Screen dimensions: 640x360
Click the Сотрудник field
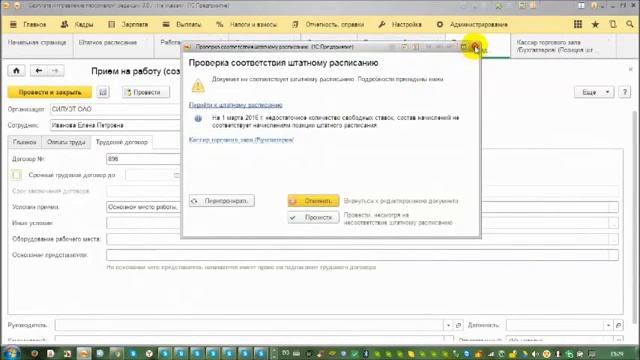point(115,125)
